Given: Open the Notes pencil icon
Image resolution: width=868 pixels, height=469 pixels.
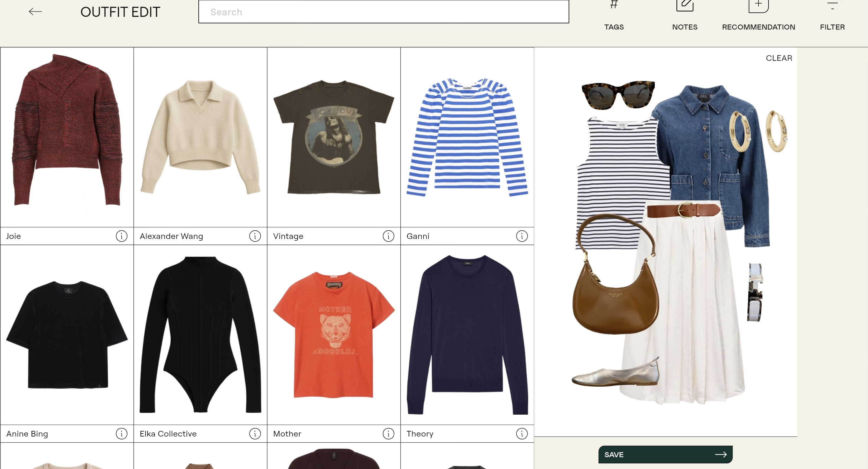Looking at the screenshot, I should 685,5.
